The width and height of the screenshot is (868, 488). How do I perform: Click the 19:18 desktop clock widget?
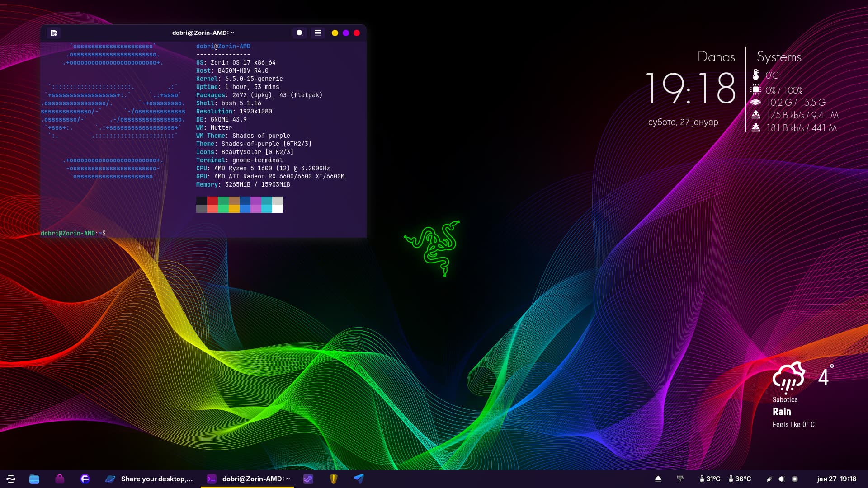691,89
